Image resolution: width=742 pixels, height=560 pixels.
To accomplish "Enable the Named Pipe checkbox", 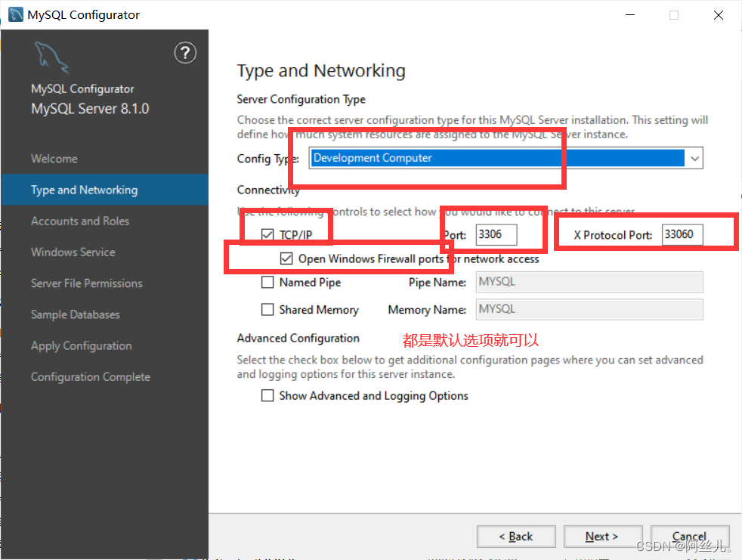I will 267,282.
